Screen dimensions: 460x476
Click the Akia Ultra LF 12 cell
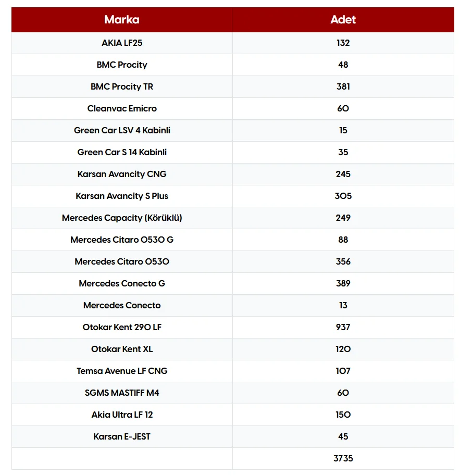[x=122, y=415]
